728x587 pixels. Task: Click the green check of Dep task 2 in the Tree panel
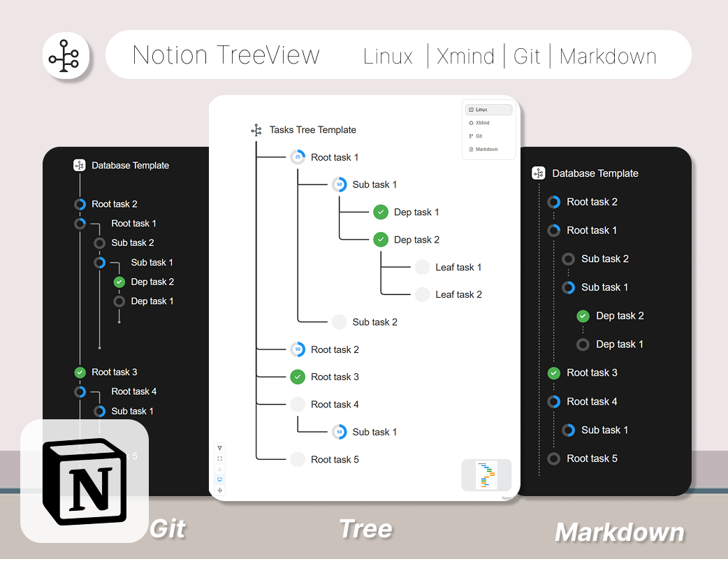(381, 240)
